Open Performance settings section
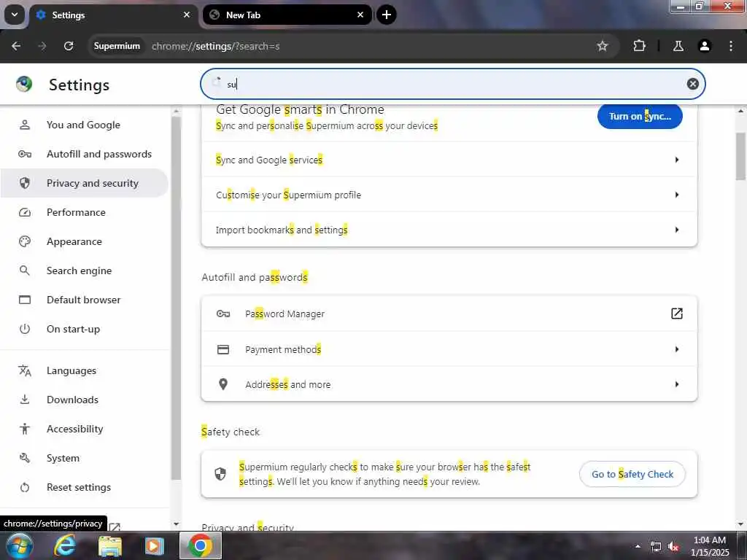 point(84,212)
